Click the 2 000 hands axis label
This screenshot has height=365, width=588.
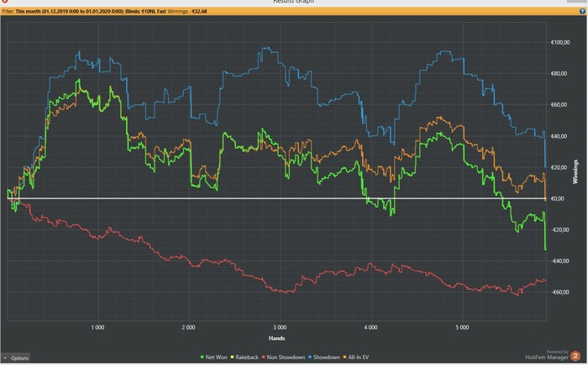tap(189, 327)
